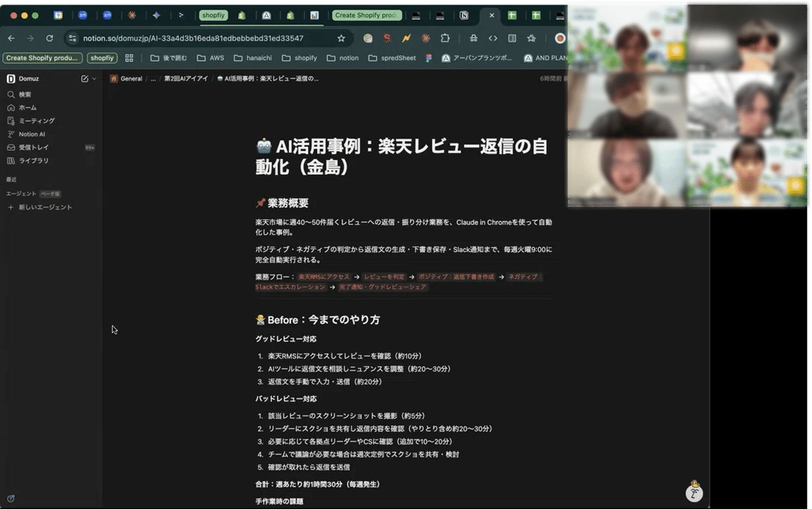This screenshot has width=812, height=509.
Task: Click the 最近 section header
Action: [x=11, y=179]
